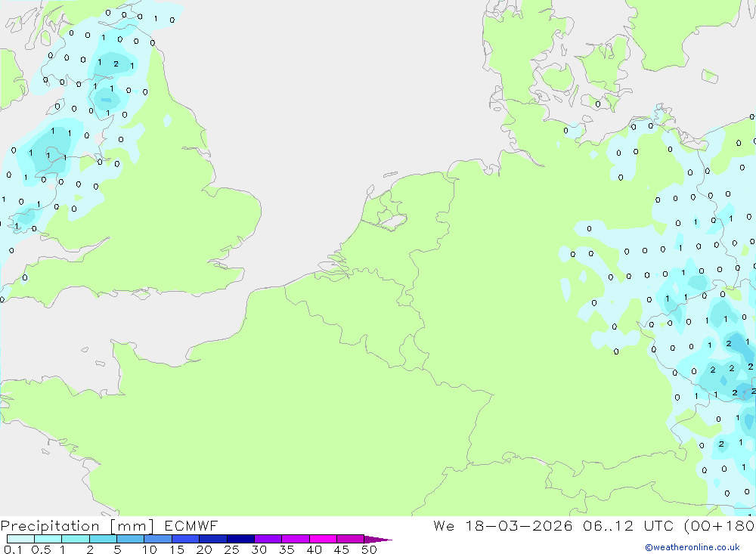The image size is (756, 554).
Task: Click the "ECMWF" model label
Action: click(x=191, y=526)
